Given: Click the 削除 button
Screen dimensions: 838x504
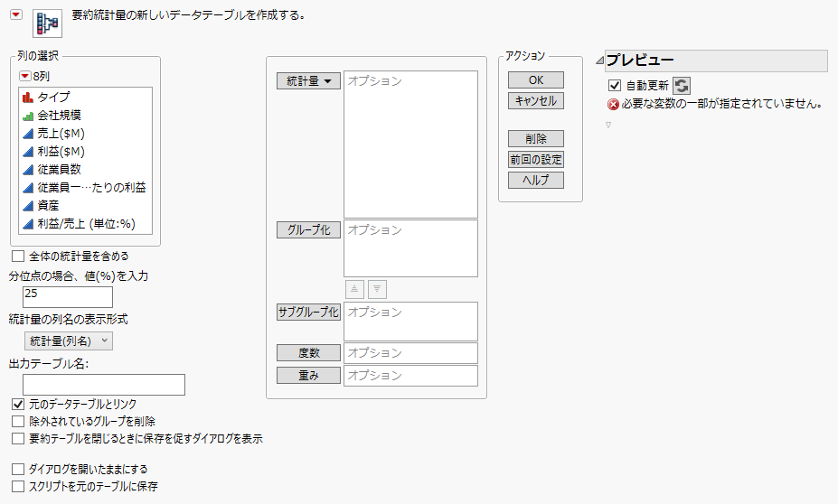Looking at the screenshot, I should tap(535, 139).
